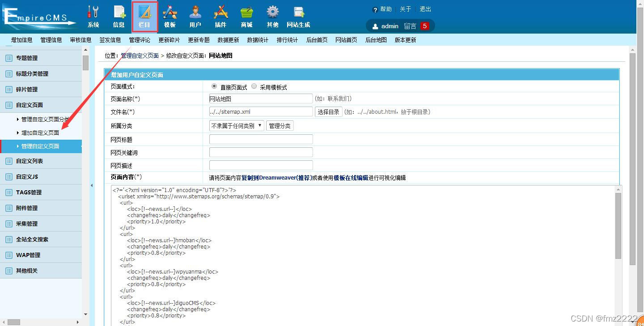This screenshot has width=644, height=326.
Task: Open the 用户 user icon
Action: pyautogui.click(x=195, y=17)
